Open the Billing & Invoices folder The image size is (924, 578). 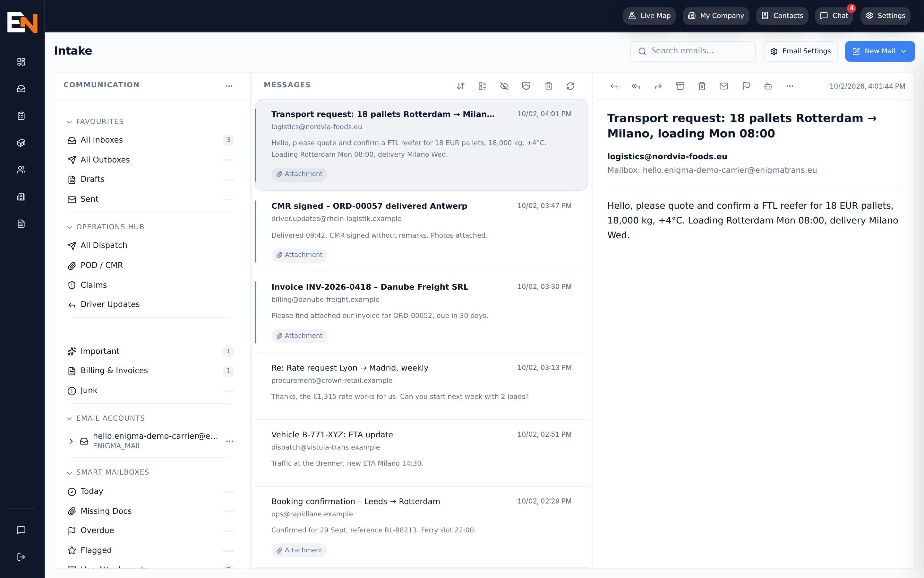150,371
